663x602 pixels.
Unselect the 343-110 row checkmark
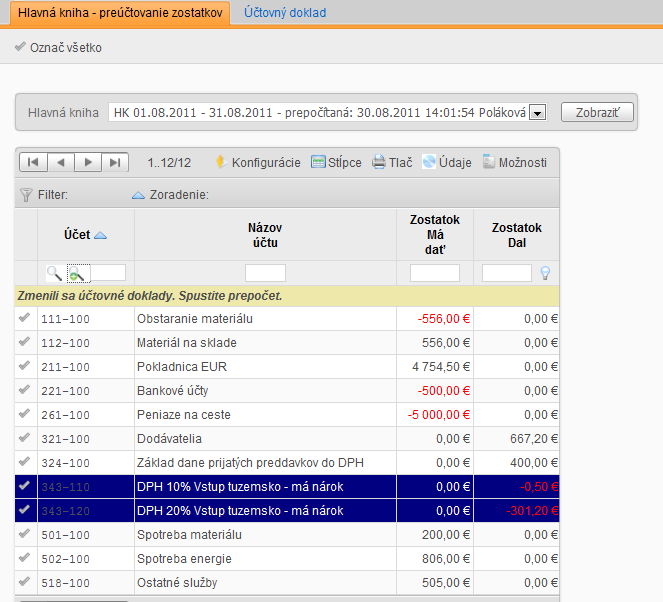(25, 486)
